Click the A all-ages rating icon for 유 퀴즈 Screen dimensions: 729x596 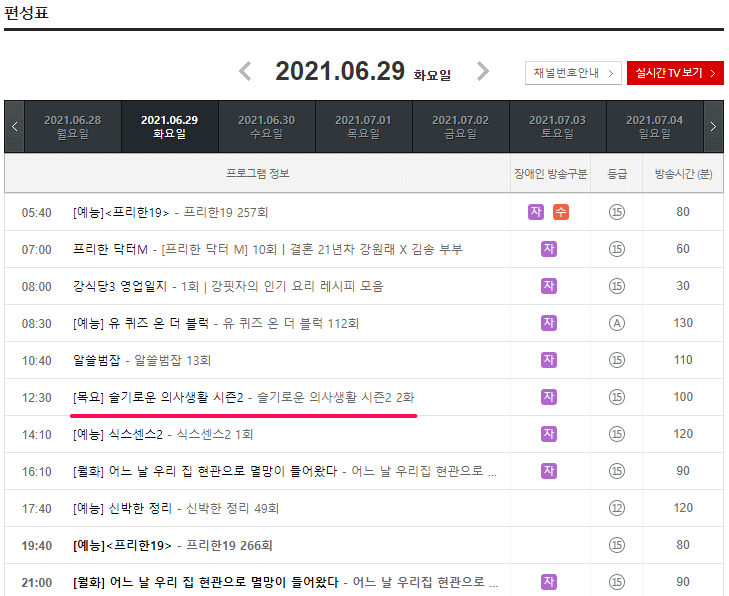click(616, 323)
